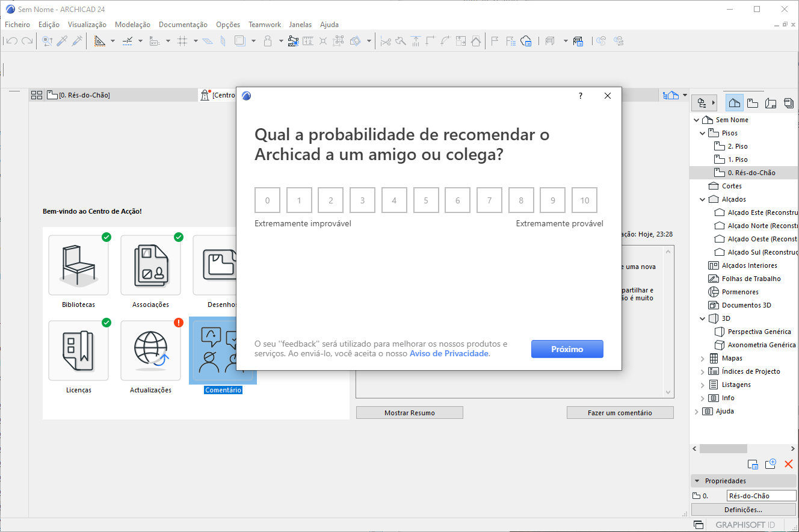Click the Fazer um comentário button
The image size is (799, 532).
(620, 413)
